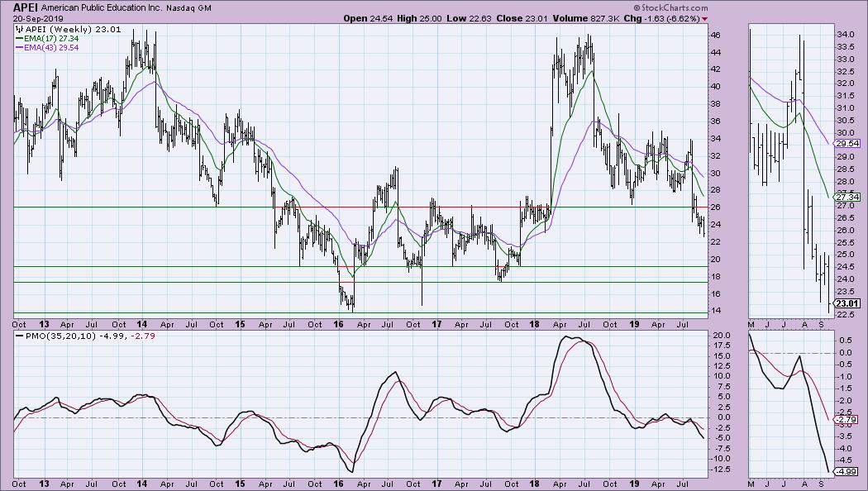Click year 16 on the price chart date axis
868x491 pixels.
click(x=338, y=324)
